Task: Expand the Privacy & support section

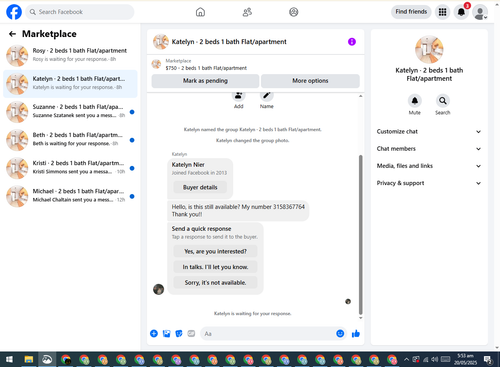Action: (x=429, y=183)
